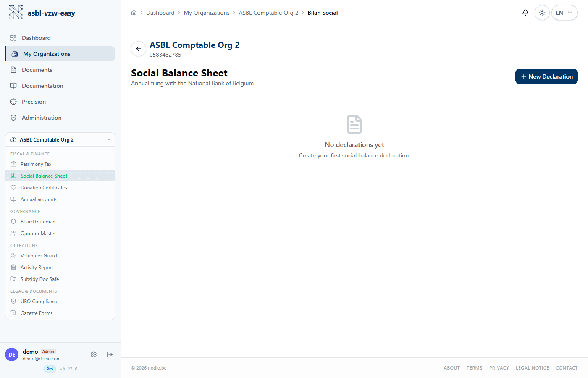
Task: Open Gazette Forms module
Action: [x=60, y=313]
